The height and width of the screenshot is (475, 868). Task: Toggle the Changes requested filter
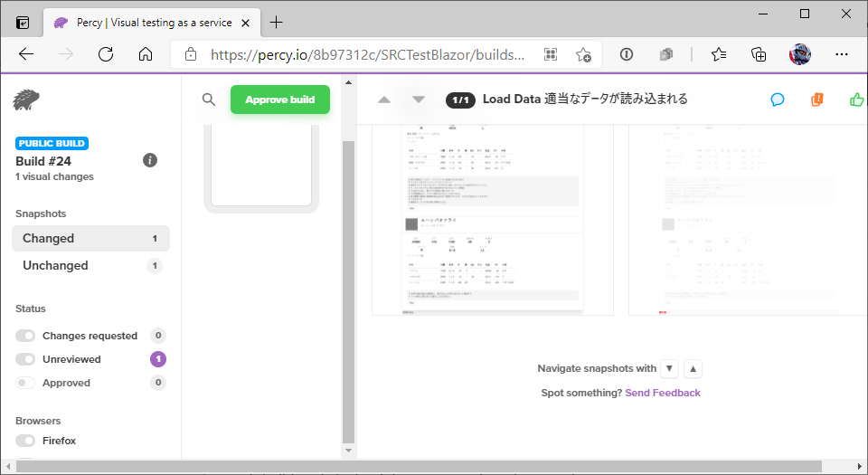pyautogui.click(x=25, y=336)
